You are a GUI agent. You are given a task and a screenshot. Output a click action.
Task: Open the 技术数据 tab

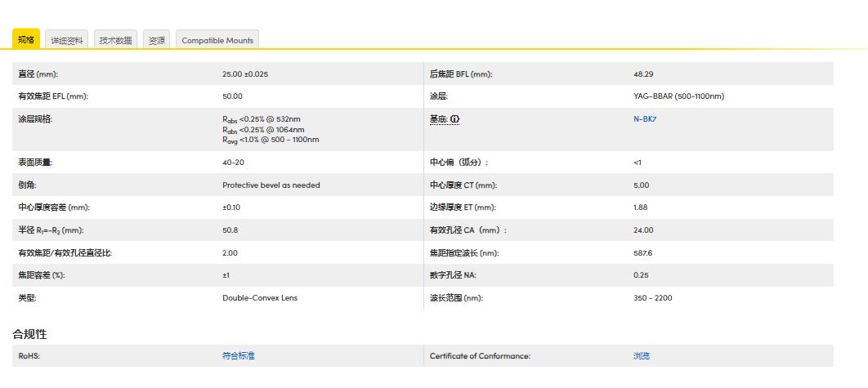[115, 40]
